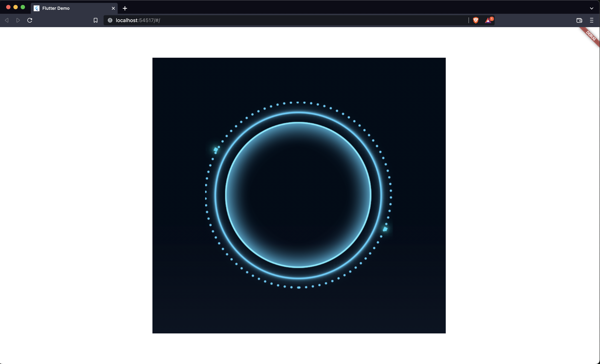Close the Flutter Demo tab

click(x=113, y=8)
